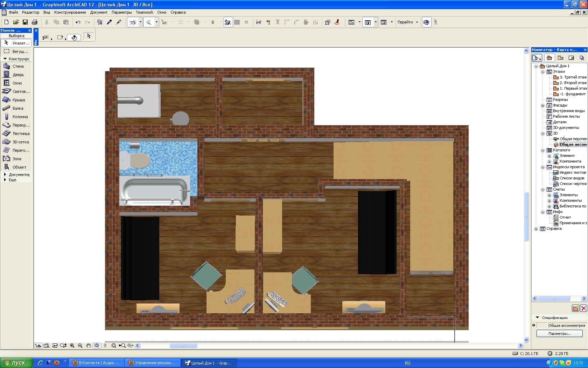Click the horizontal scrollbar thumb below view
This screenshot has height=368, width=588.
183,346
